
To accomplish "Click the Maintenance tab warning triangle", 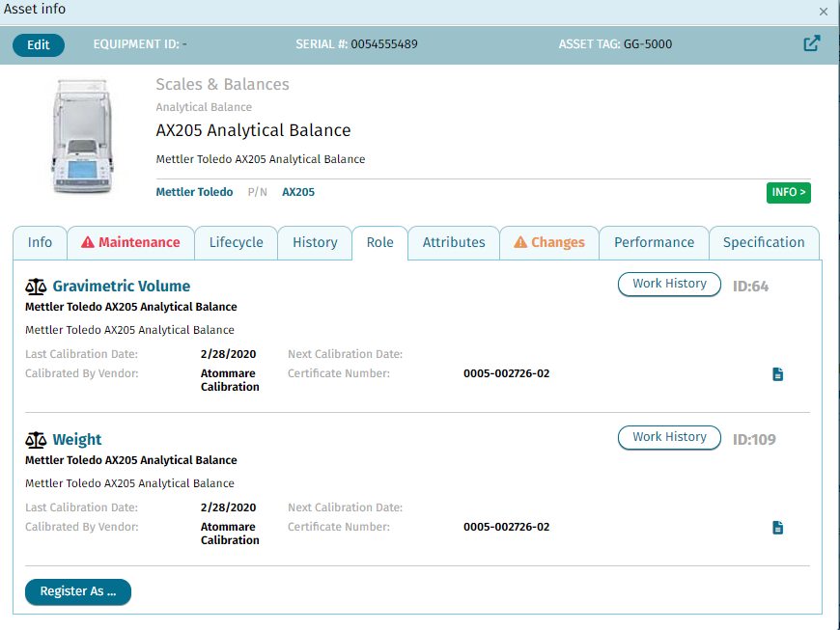I will tap(88, 242).
